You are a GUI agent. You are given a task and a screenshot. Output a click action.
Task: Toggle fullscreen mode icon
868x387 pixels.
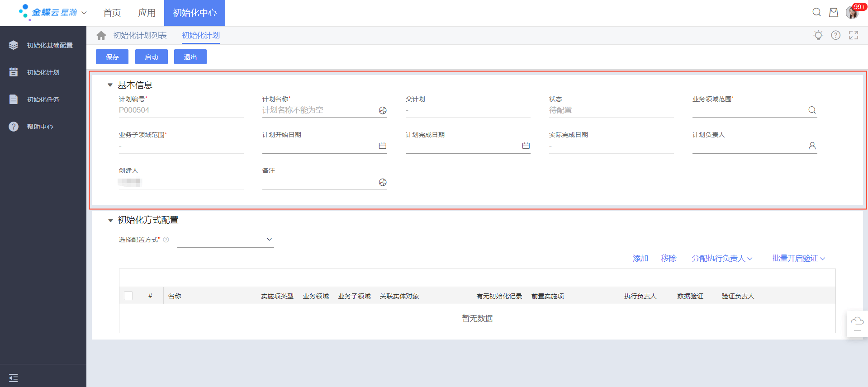tap(853, 35)
